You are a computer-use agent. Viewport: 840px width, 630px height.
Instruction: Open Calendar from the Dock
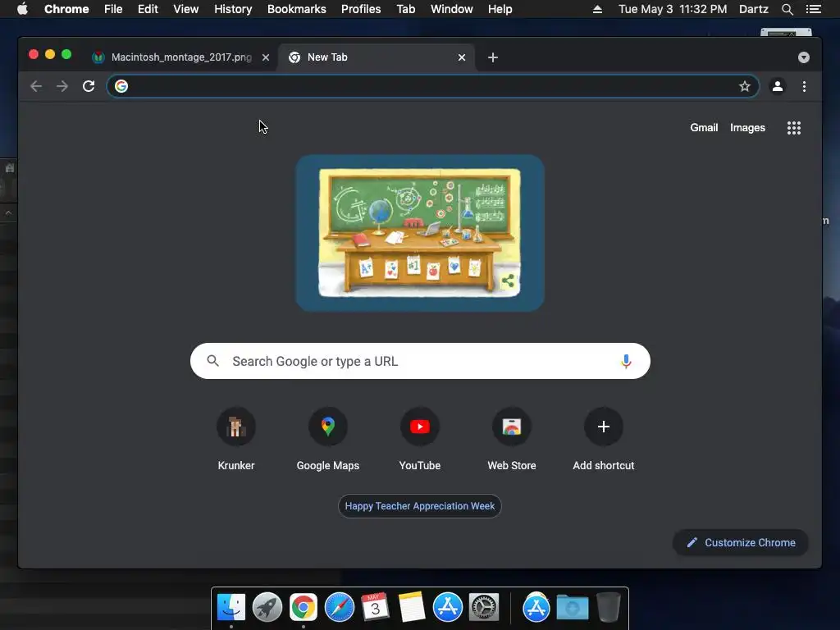[x=375, y=608]
